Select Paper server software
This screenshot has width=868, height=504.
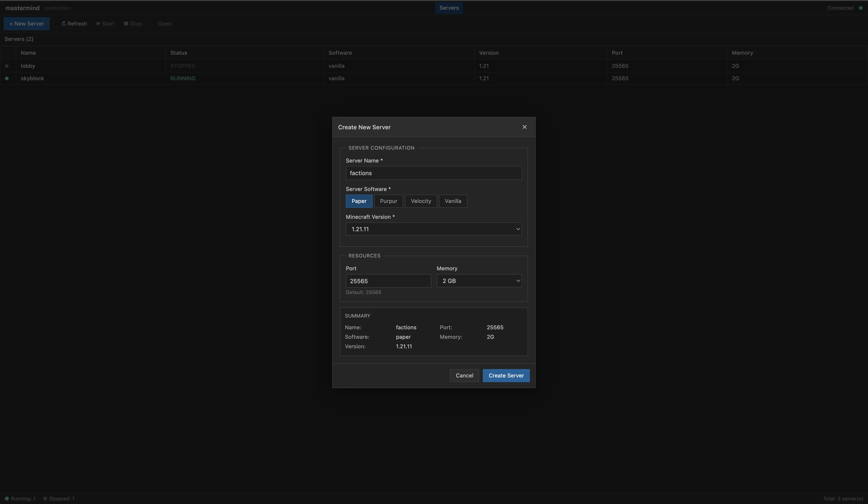pyautogui.click(x=359, y=201)
